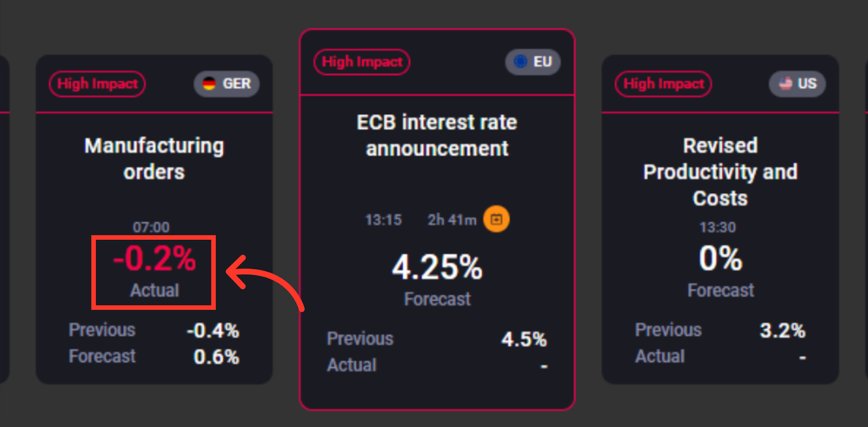Open the Manufacturing orders event title
The height and width of the screenshot is (427, 868).
(x=154, y=158)
